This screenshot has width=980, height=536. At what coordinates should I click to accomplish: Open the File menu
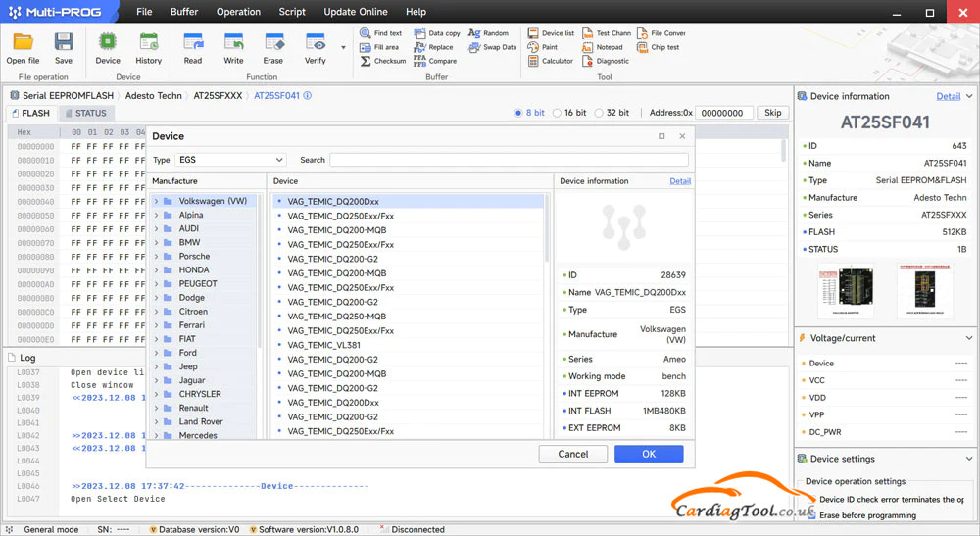pos(144,11)
